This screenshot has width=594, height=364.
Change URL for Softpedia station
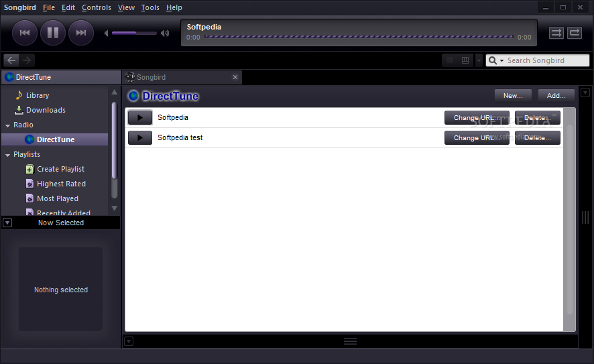tap(477, 118)
